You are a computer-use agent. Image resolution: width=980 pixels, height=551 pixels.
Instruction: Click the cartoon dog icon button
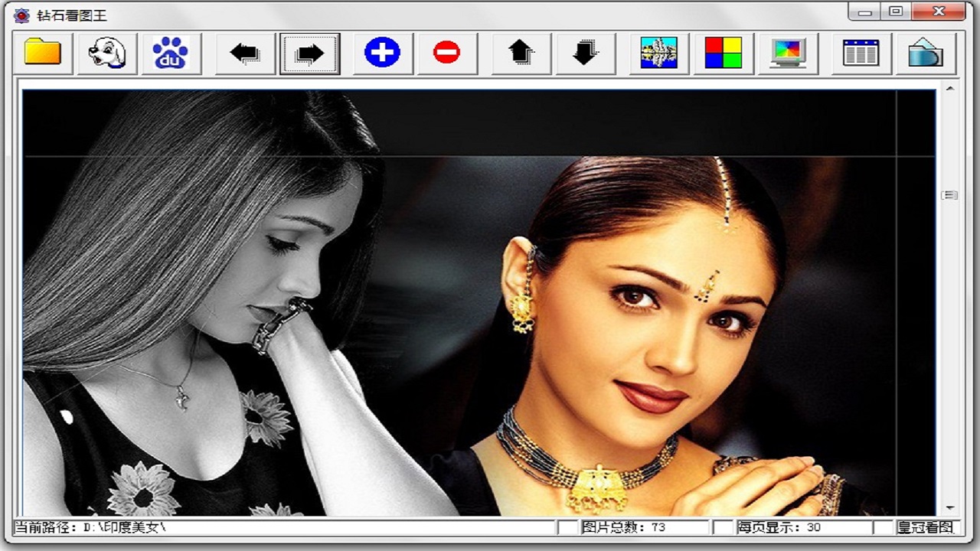[x=107, y=53]
